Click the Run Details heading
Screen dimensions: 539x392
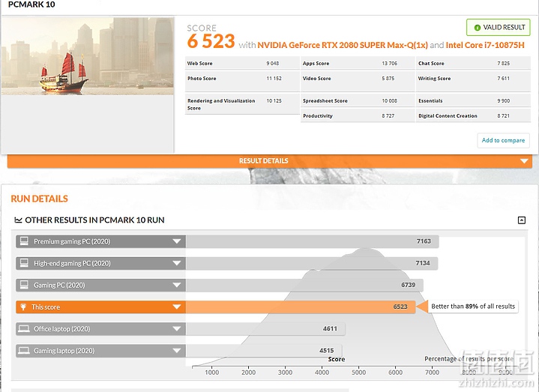[x=39, y=199]
